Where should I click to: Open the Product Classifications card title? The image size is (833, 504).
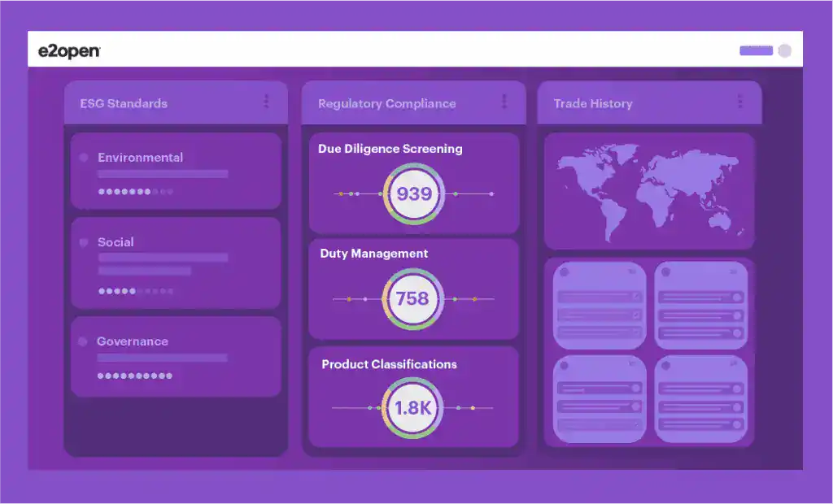tap(389, 364)
